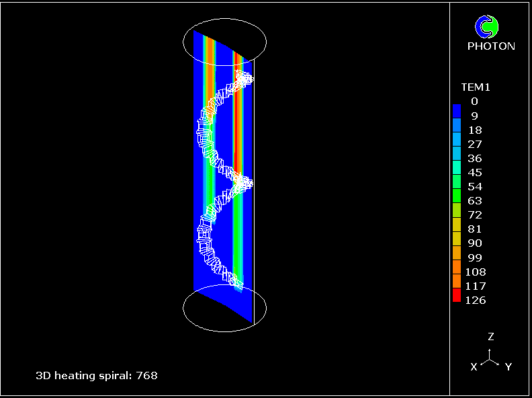Click legend value 18

point(474,130)
